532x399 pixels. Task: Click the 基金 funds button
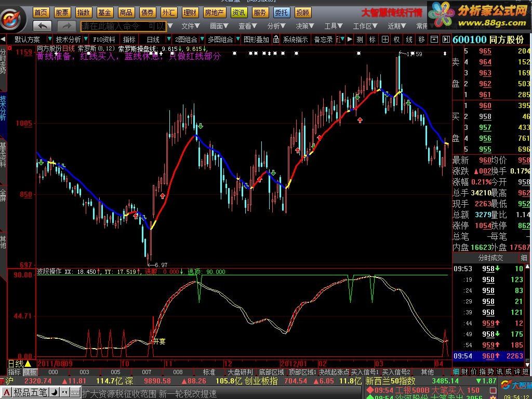(104, 12)
